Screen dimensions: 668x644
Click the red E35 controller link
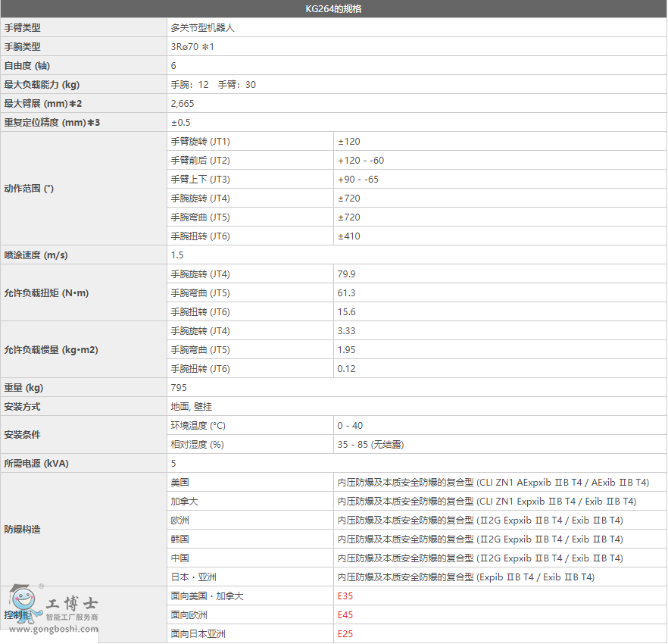pyautogui.click(x=345, y=596)
